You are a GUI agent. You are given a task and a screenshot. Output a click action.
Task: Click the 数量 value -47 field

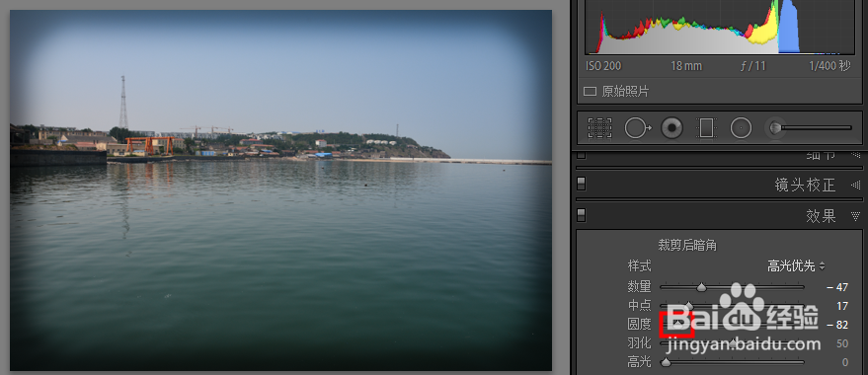point(837,287)
